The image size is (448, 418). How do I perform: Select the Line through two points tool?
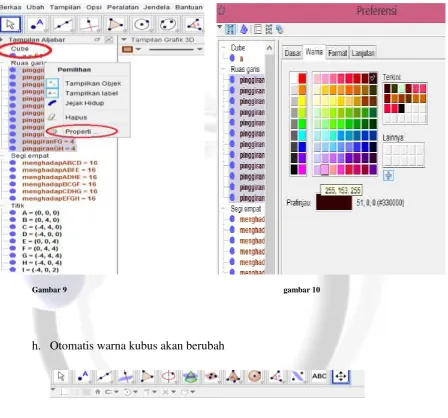[x=63, y=24]
